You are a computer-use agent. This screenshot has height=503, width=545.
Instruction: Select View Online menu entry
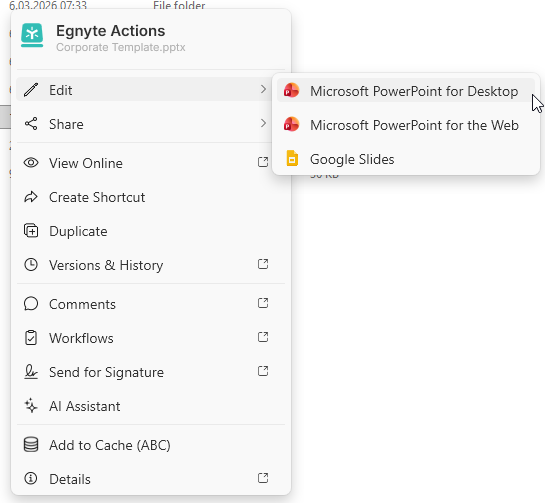click(151, 162)
